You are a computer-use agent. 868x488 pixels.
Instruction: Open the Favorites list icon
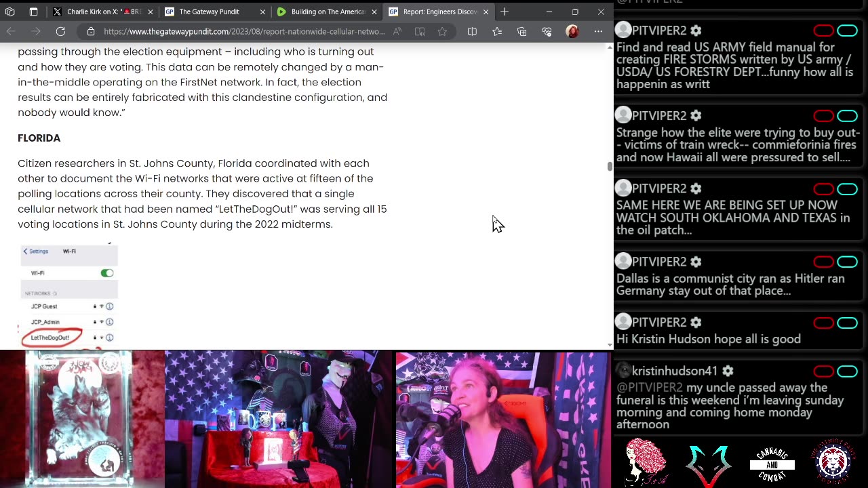[497, 31]
